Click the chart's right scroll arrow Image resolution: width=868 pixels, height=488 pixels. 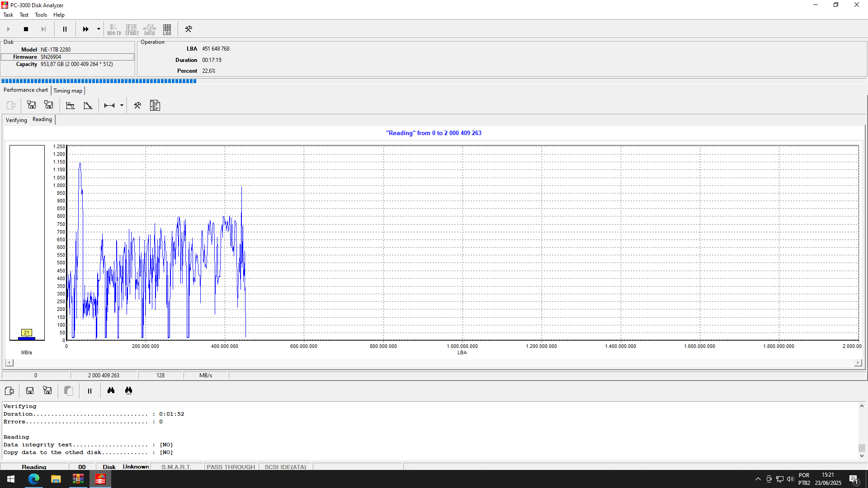click(858, 363)
